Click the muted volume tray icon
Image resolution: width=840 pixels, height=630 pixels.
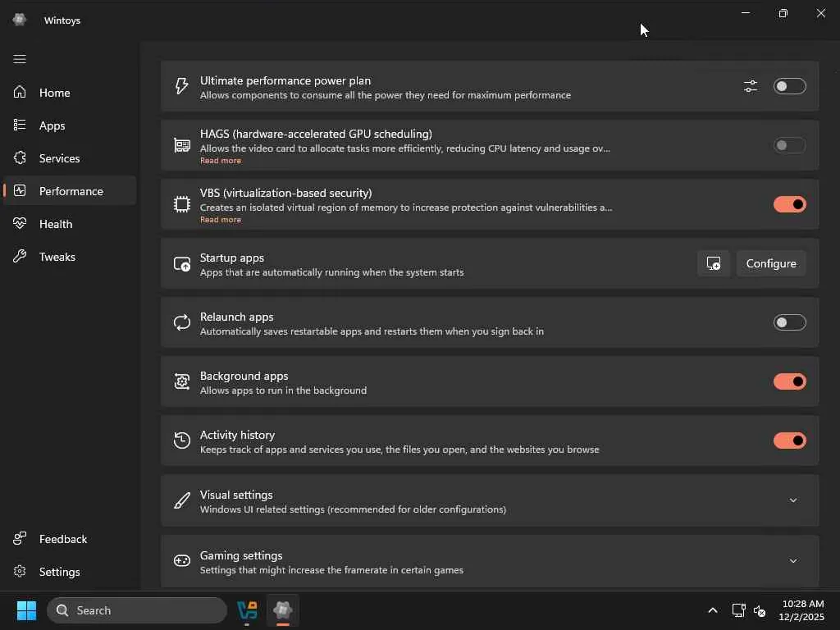pos(760,610)
